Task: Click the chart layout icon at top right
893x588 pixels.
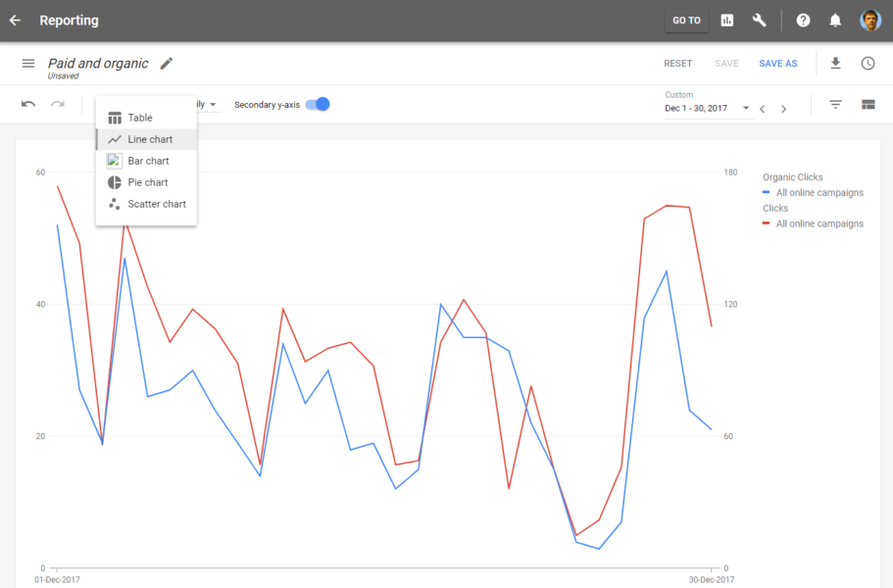Action: (867, 104)
